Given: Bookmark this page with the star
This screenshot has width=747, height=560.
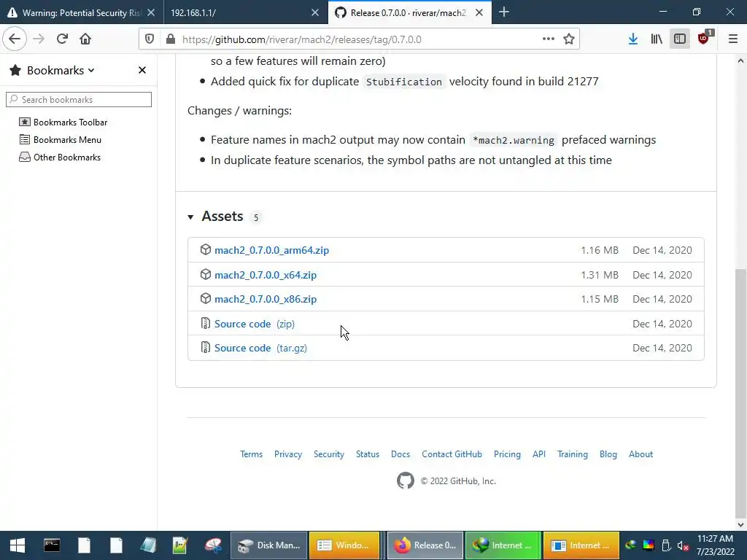Looking at the screenshot, I should (569, 39).
